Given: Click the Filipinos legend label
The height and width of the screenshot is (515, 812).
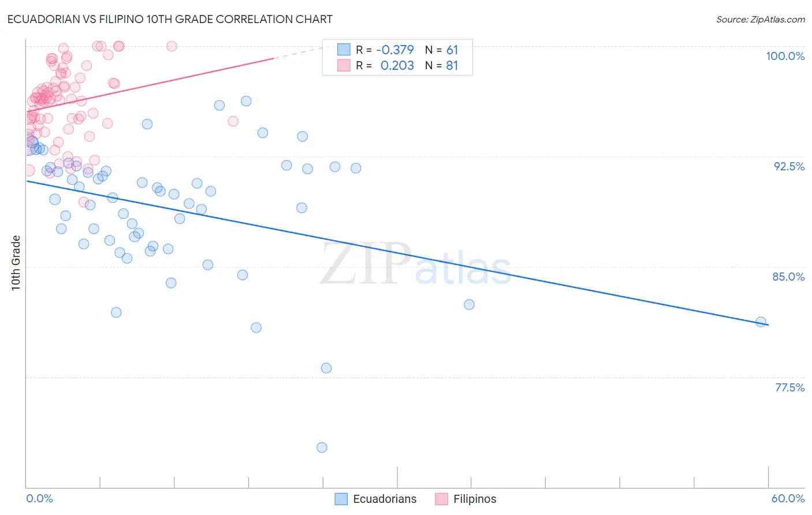Looking at the screenshot, I should (x=475, y=499).
